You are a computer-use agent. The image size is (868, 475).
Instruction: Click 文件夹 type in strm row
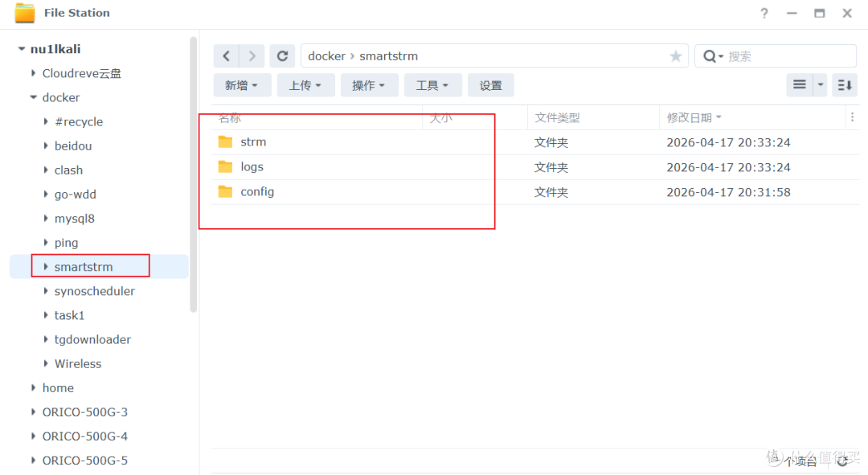click(551, 142)
